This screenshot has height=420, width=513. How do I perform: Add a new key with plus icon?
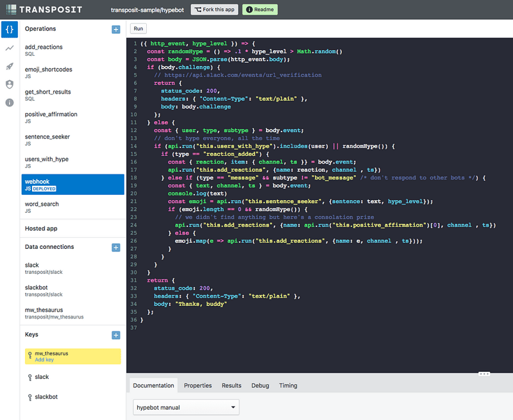point(116,335)
